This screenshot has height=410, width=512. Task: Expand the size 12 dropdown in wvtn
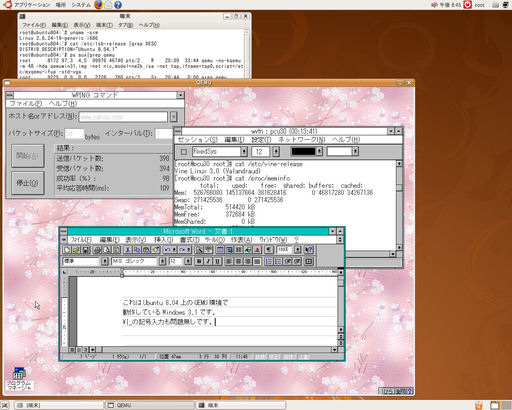(276, 152)
